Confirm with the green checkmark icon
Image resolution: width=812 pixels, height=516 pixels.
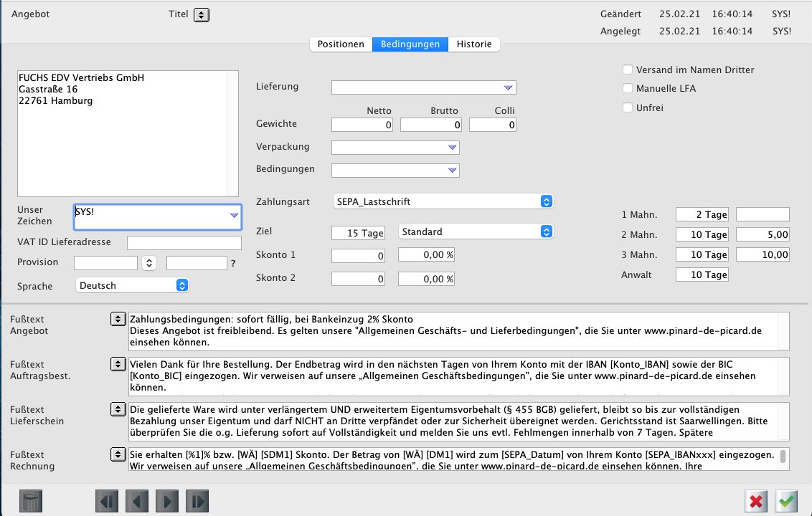(x=787, y=501)
